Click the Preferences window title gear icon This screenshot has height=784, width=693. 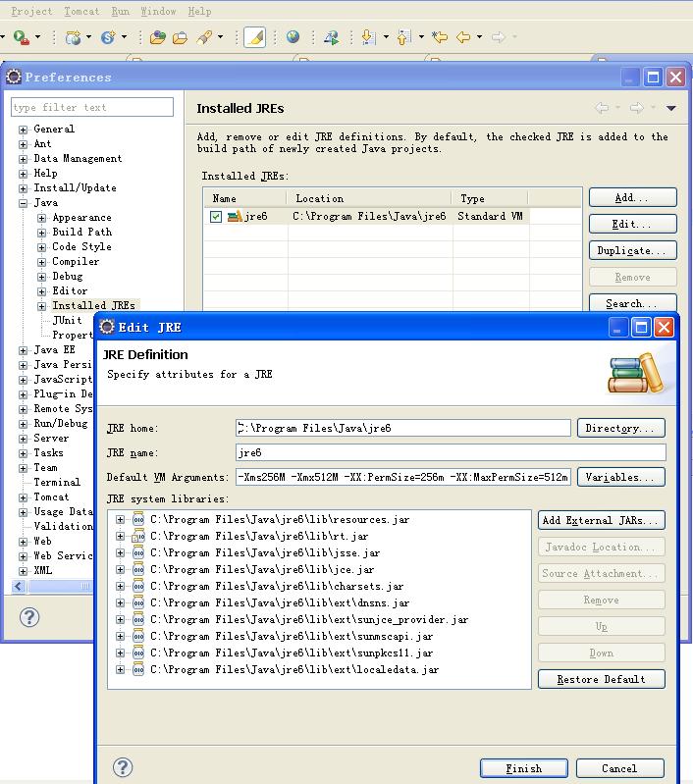pos(14,77)
